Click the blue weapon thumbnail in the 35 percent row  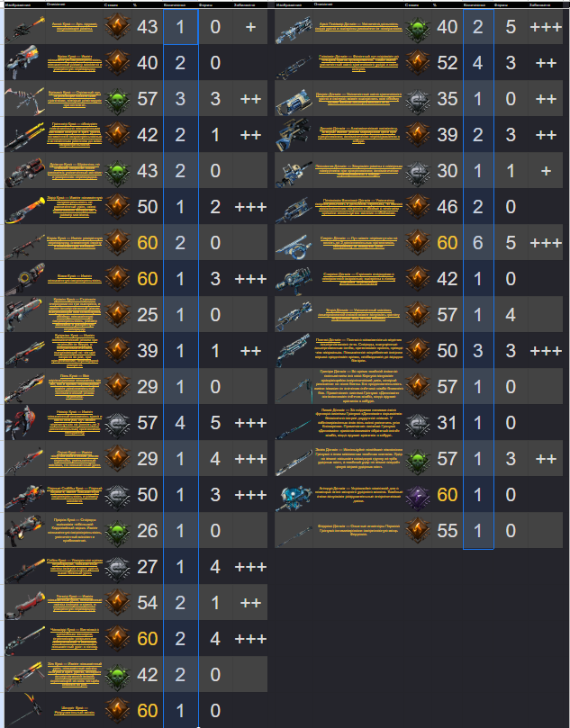pyautogui.click(x=294, y=100)
